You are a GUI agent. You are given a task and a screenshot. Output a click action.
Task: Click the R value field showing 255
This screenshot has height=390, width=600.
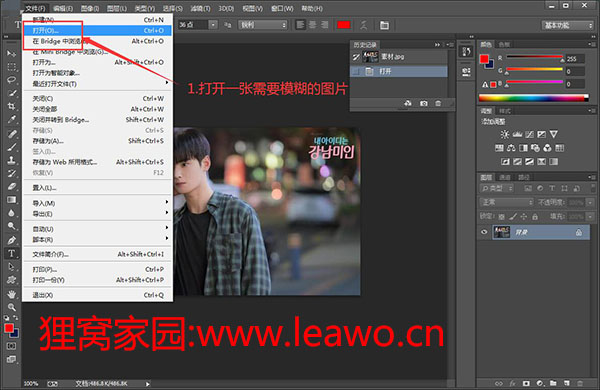(575, 59)
